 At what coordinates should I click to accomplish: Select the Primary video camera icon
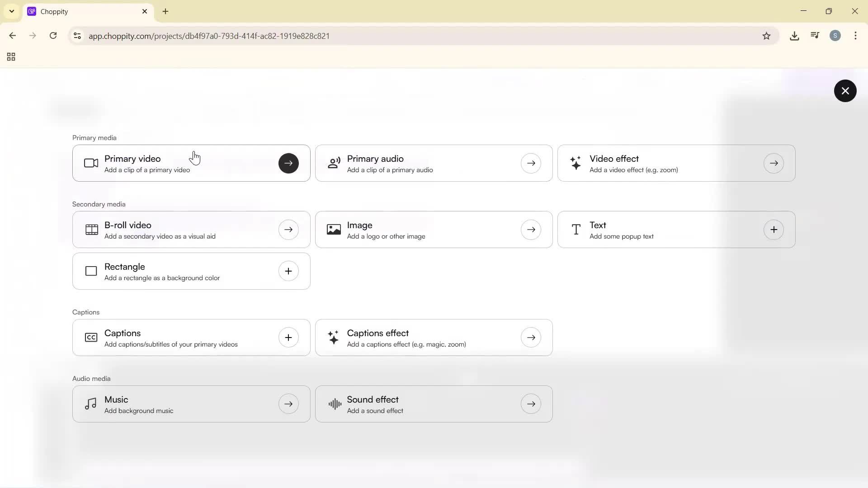(x=90, y=163)
